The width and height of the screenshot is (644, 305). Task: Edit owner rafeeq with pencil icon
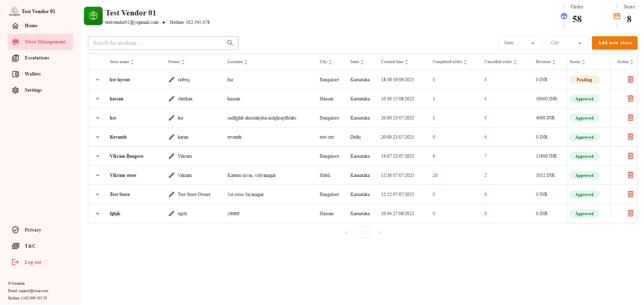tap(171, 80)
